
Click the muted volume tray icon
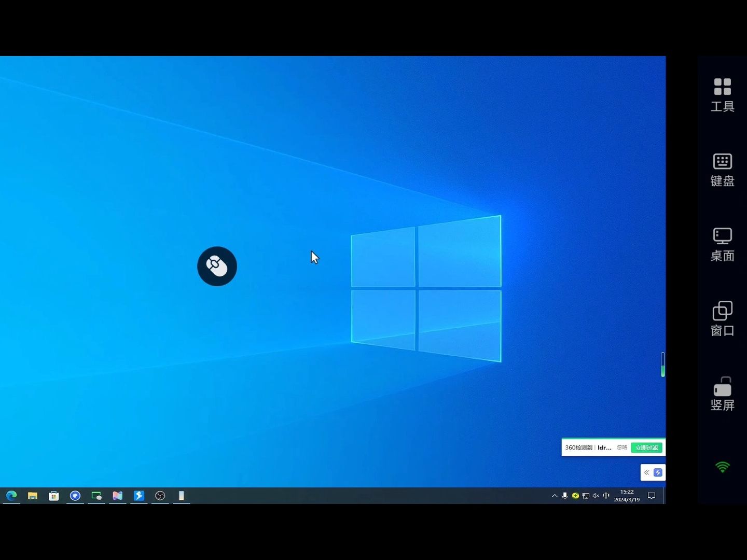tap(596, 496)
